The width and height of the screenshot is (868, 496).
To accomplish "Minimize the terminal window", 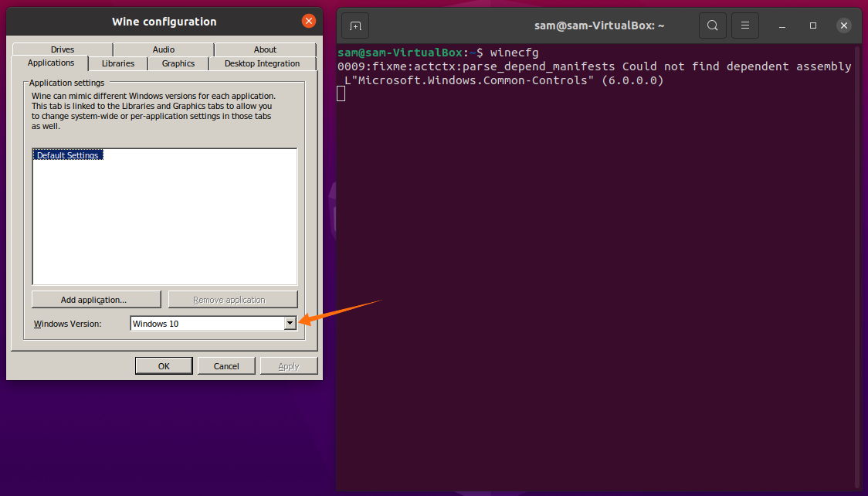I will [782, 25].
